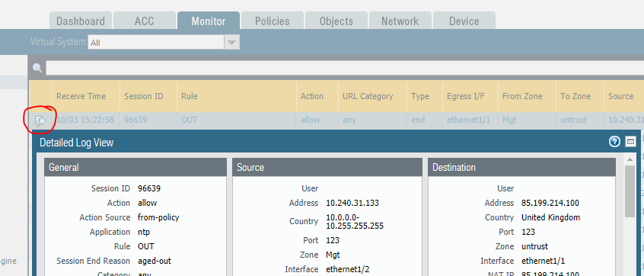Click the detail view vertical scrollbar thumb

point(630,191)
